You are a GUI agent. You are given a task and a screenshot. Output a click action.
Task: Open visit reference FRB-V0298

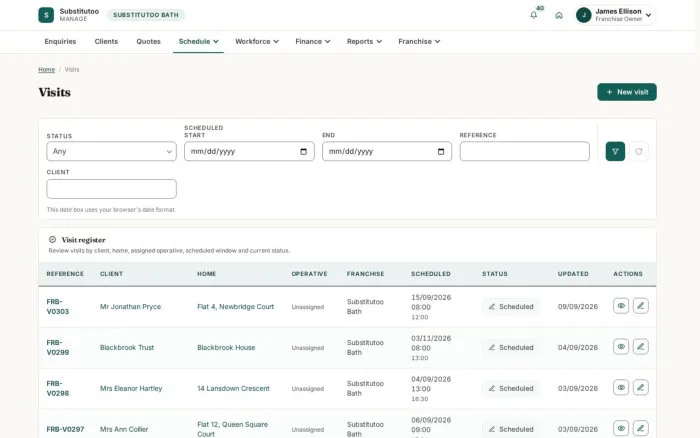(x=58, y=388)
